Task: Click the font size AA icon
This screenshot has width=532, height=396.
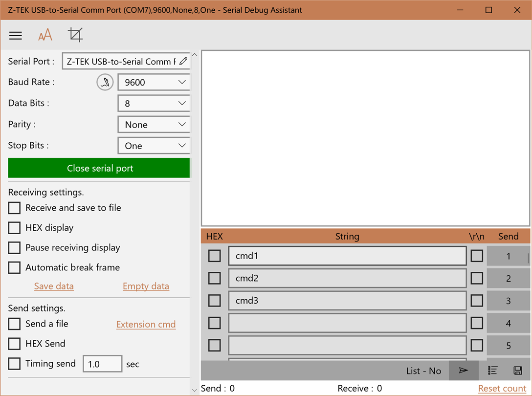Action: (x=45, y=35)
